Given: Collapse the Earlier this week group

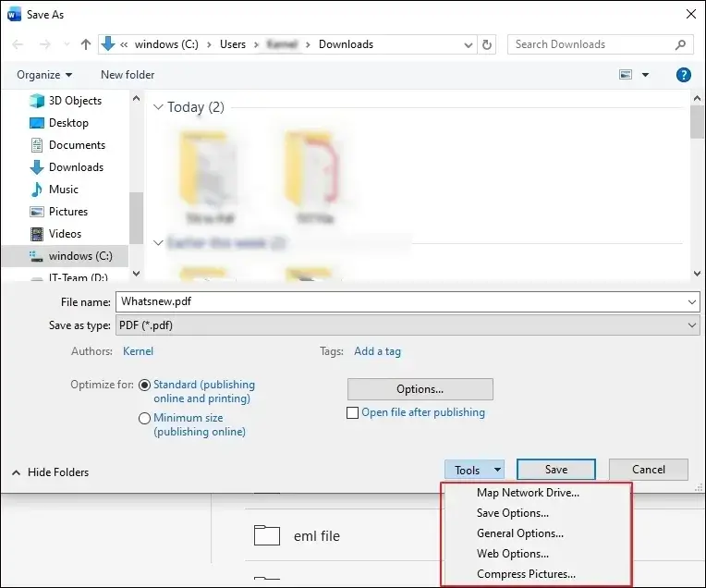Looking at the screenshot, I should [x=158, y=243].
